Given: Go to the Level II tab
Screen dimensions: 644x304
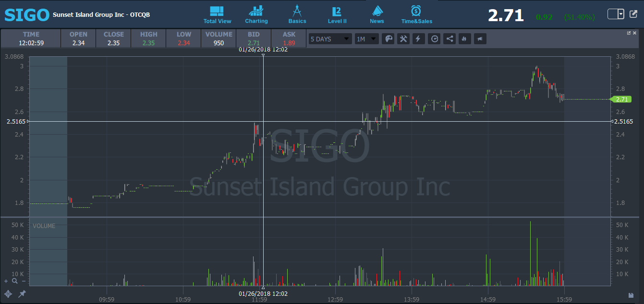Looking at the screenshot, I should (337, 14).
